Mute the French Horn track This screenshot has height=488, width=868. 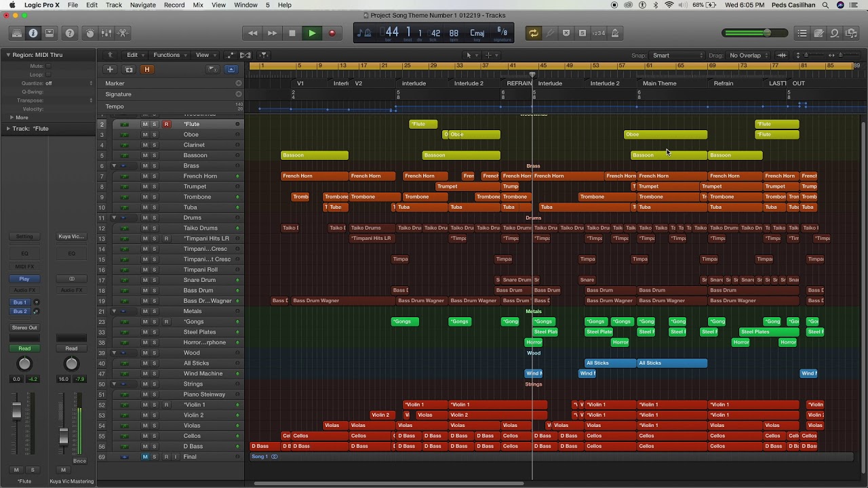pyautogui.click(x=144, y=176)
